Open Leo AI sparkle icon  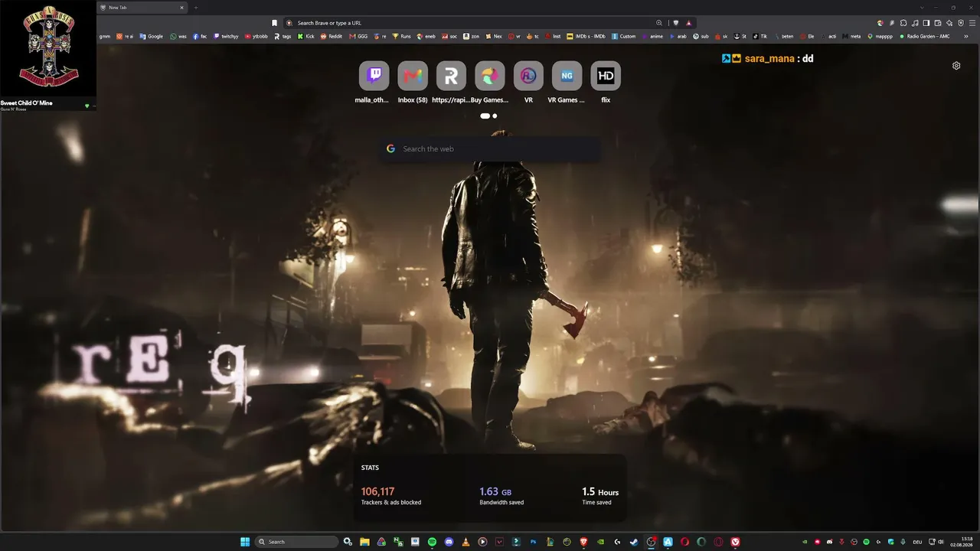coord(949,23)
